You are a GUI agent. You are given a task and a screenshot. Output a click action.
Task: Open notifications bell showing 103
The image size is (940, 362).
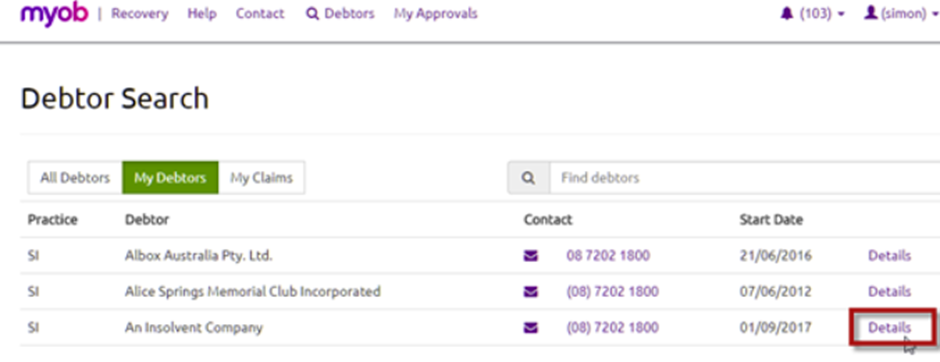[x=787, y=14]
